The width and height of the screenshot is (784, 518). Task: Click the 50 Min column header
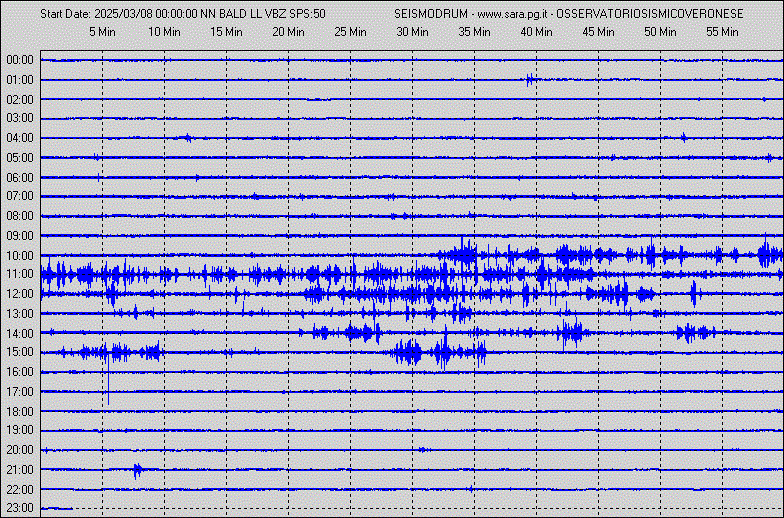coord(660,32)
